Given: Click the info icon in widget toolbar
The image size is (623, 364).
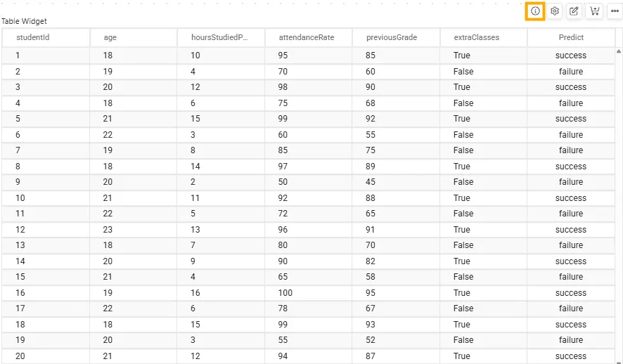Looking at the screenshot, I should pyautogui.click(x=535, y=11).
